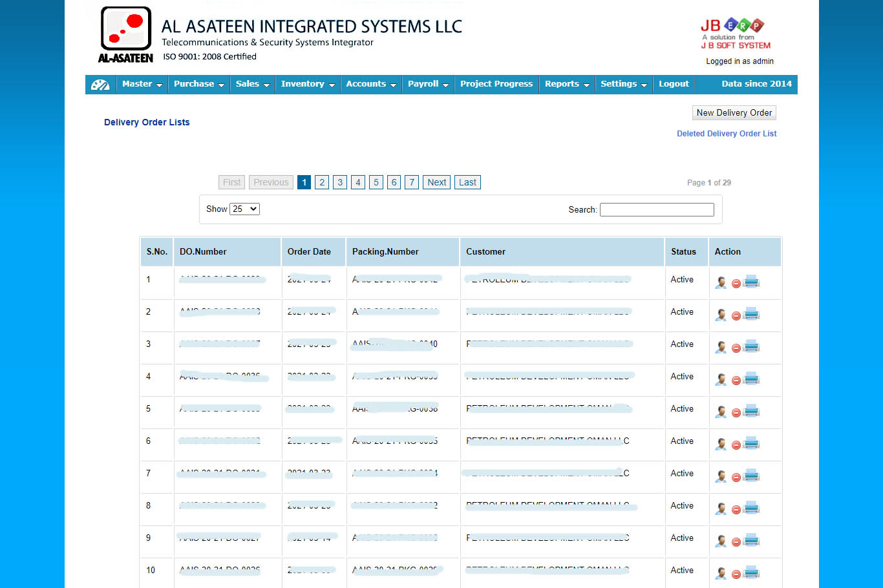This screenshot has width=883, height=588.
Task: Expand the Inventory menu dropdown
Action: 308,84
